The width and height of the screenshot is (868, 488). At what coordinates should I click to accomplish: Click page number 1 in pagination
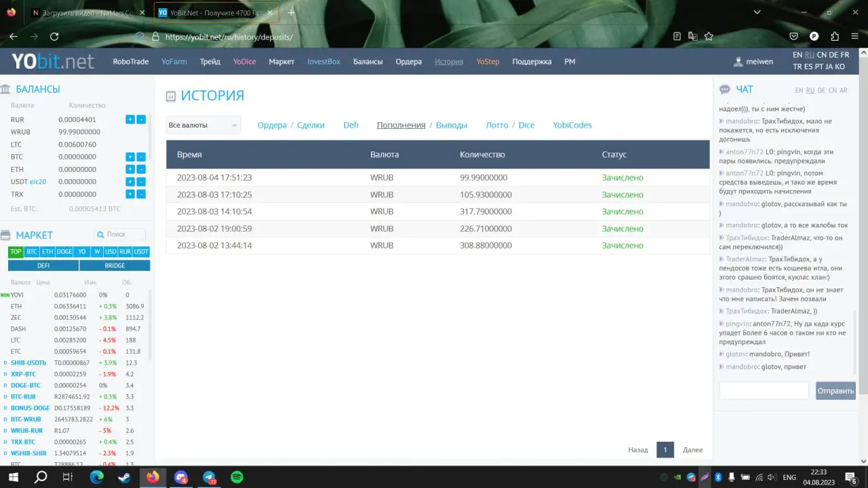665,450
